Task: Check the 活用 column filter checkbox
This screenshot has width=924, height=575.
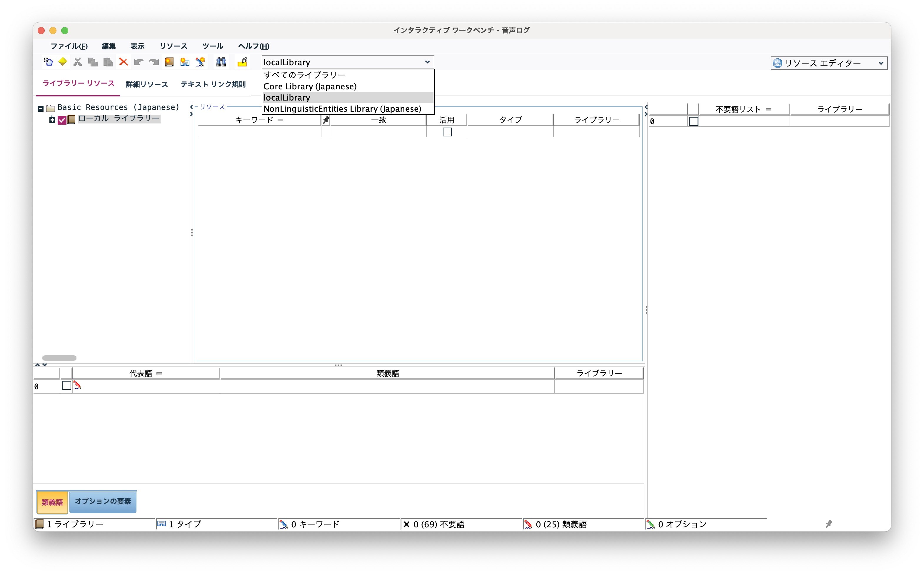Action: pos(447,132)
